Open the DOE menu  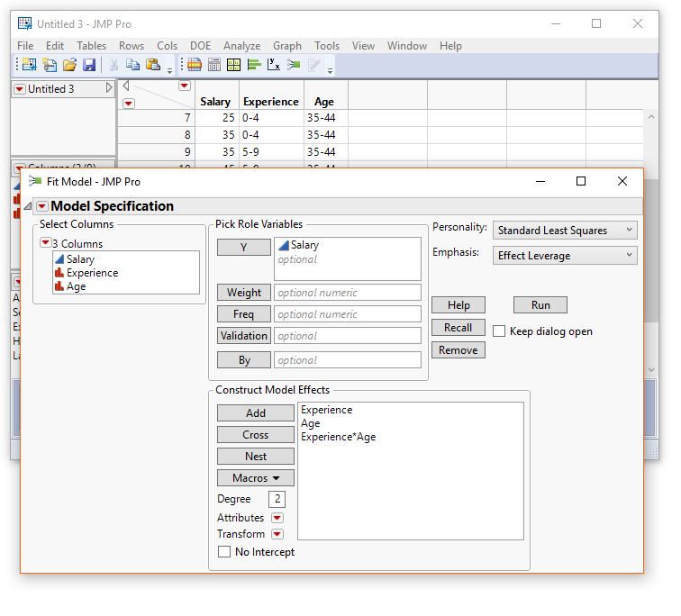200,46
